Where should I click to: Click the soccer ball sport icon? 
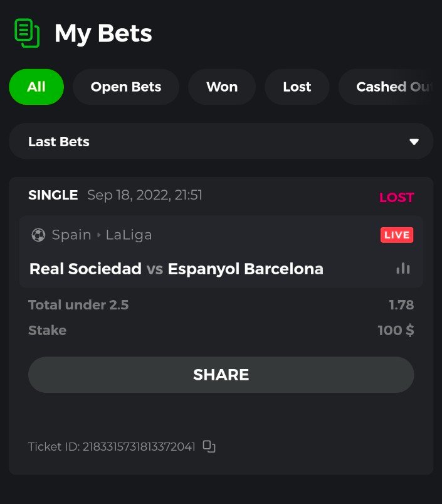[x=38, y=235]
